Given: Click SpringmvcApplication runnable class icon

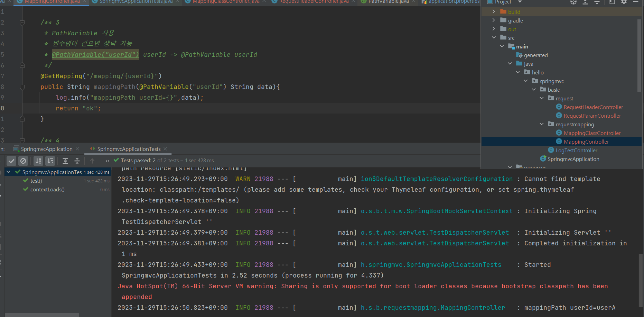Looking at the screenshot, I should coord(543,159).
